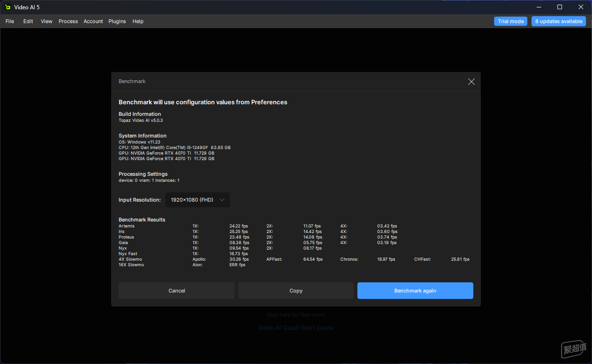Click the Topaz Video AI v5.0.3 text

(x=141, y=120)
